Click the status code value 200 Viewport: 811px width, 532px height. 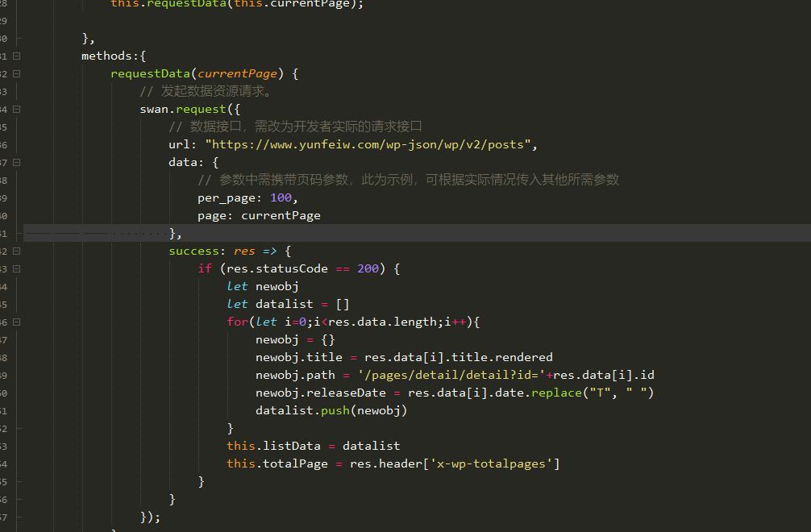pyautogui.click(x=368, y=269)
